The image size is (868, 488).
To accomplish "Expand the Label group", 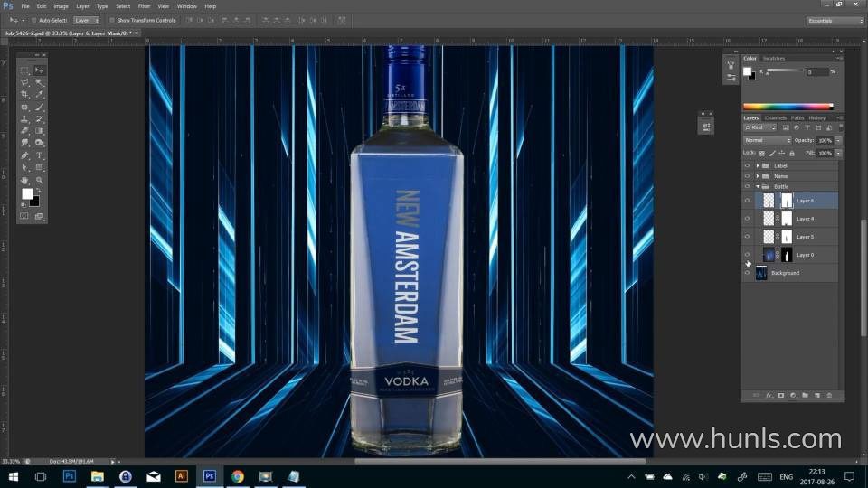I will [758, 166].
